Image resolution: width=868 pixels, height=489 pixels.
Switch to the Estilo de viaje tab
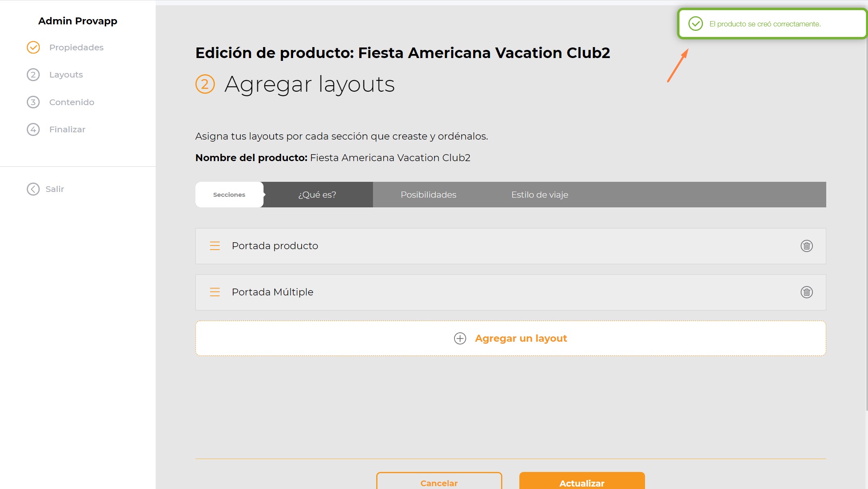coord(540,195)
